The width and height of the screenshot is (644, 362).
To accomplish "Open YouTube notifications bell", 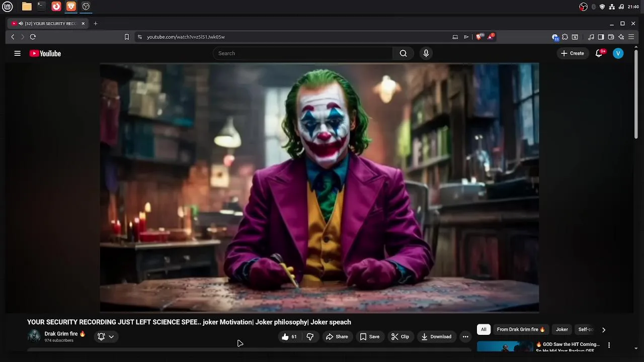I will 599,53.
